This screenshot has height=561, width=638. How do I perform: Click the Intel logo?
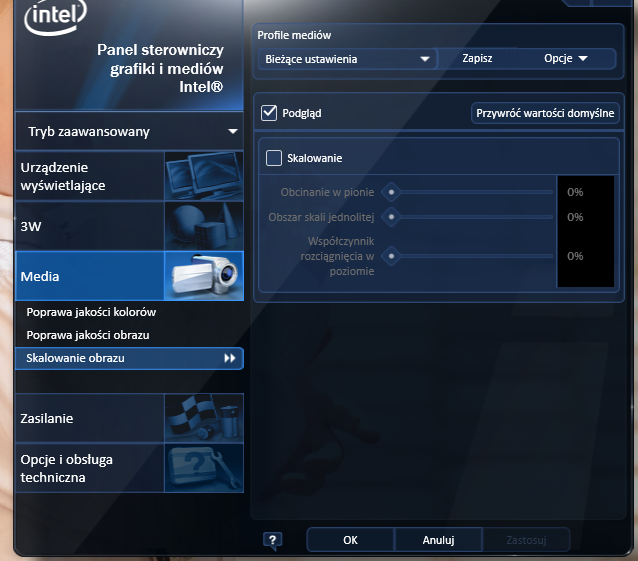(55, 17)
